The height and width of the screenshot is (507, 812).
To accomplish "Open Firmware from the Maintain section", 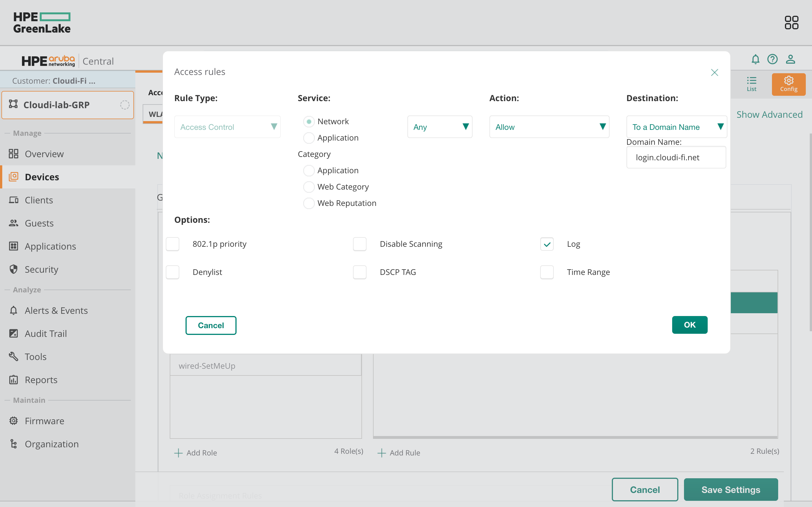I will (44, 421).
